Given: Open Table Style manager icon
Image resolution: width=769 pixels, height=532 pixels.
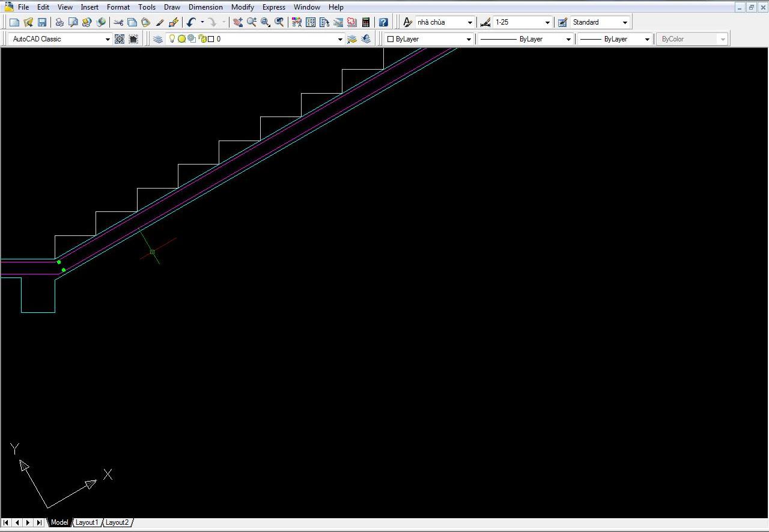Looking at the screenshot, I should (x=562, y=22).
